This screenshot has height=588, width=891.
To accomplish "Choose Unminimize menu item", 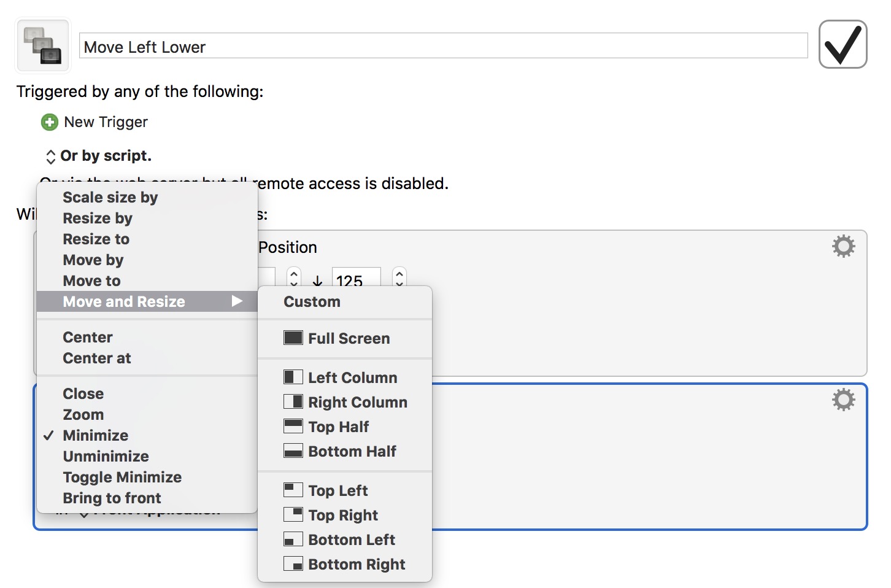I will tap(147, 456).
